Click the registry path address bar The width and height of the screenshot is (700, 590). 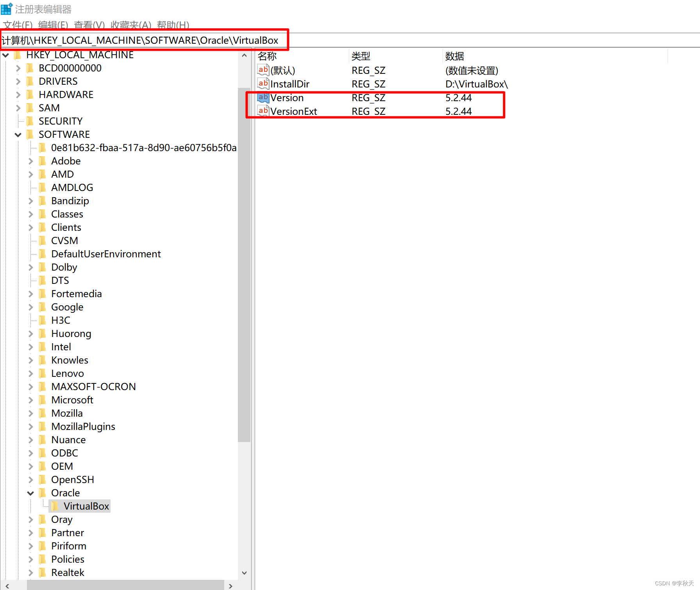tap(350, 40)
